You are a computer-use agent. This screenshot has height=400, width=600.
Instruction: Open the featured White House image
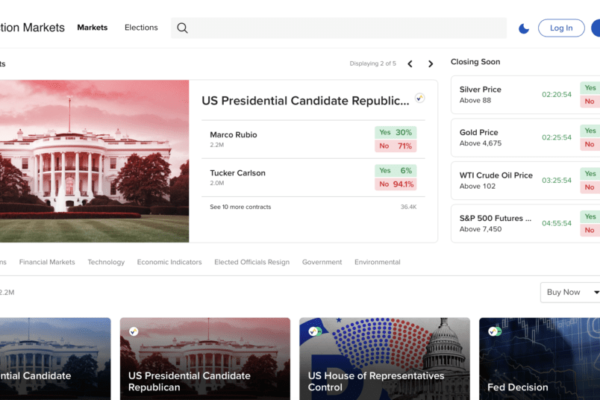tap(94, 161)
